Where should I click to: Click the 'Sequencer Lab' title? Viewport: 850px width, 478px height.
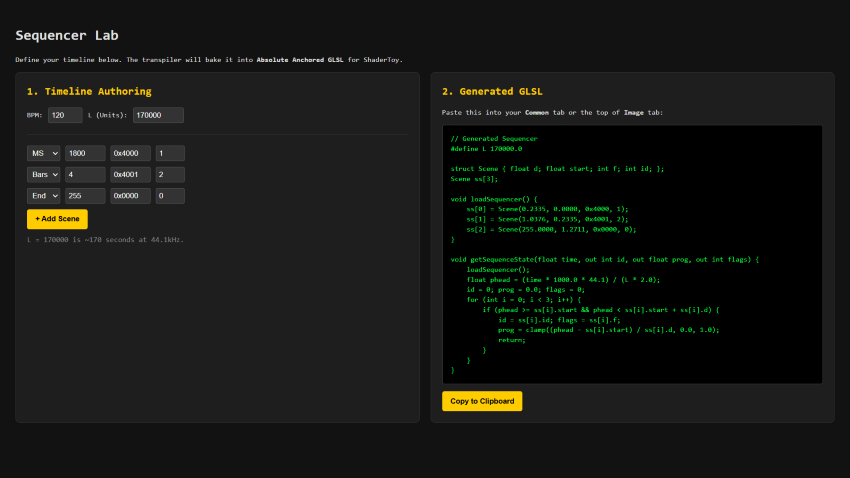click(67, 35)
